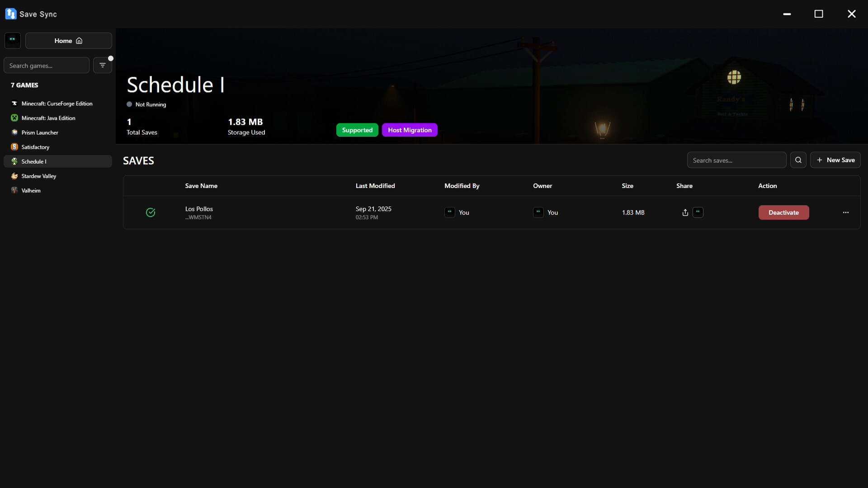Click the Deactivate button
This screenshot has width=868, height=488.
pyautogui.click(x=783, y=212)
